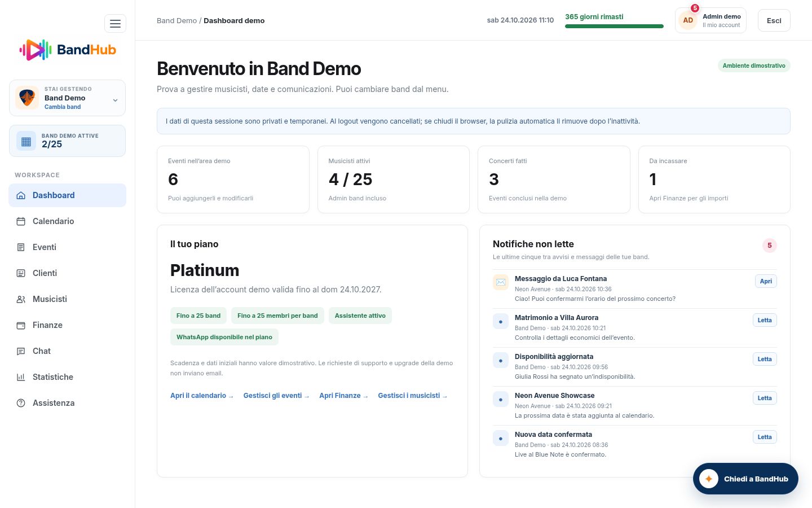The image size is (812, 508).
Task: Click the red 5 counter in Notifiche non lette
Action: click(x=770, y=246)
